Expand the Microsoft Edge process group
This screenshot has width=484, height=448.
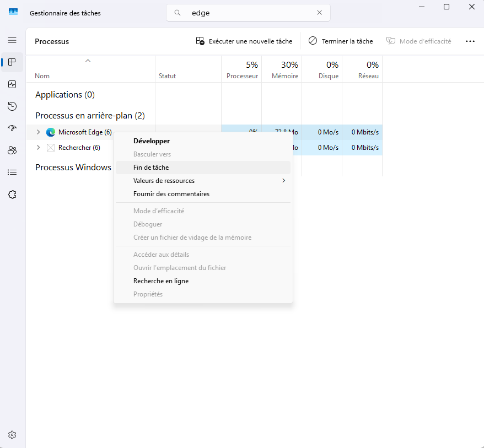tap(38, 132)
